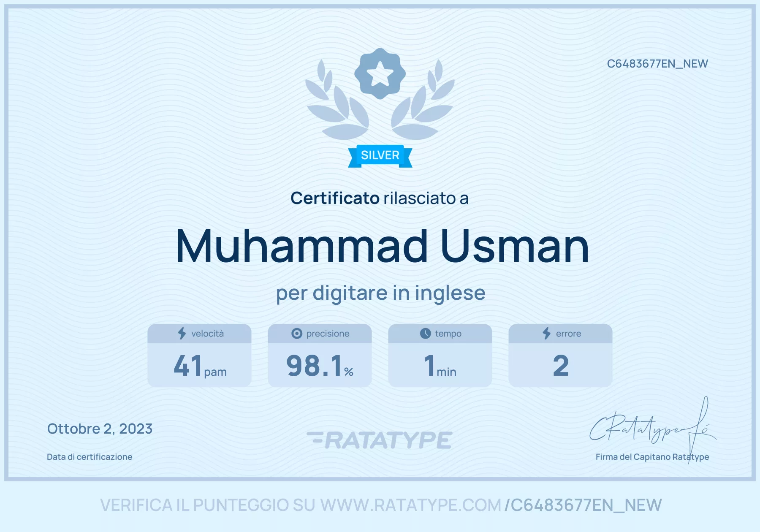
Task: Click the right laurel branch
Action: [423, 100]
